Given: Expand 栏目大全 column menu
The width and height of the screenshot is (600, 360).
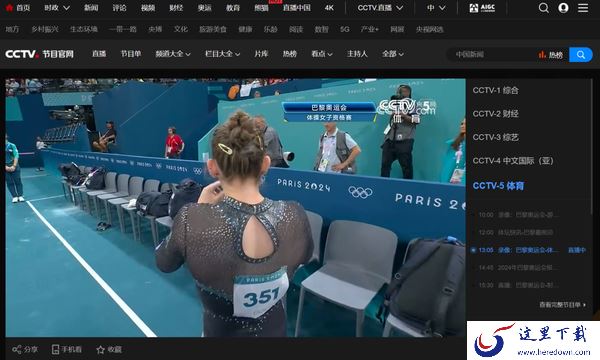Looking at the screenshot, I should [222, 54].
